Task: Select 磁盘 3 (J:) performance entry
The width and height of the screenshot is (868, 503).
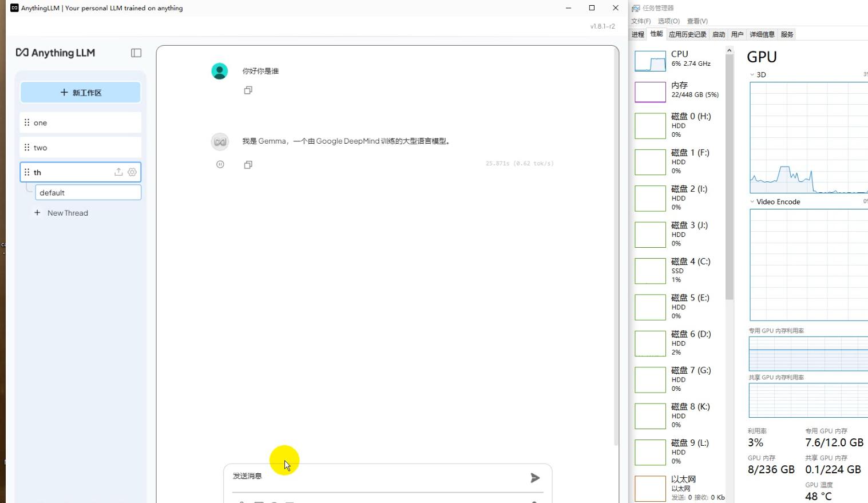Action: coord(678,234)
